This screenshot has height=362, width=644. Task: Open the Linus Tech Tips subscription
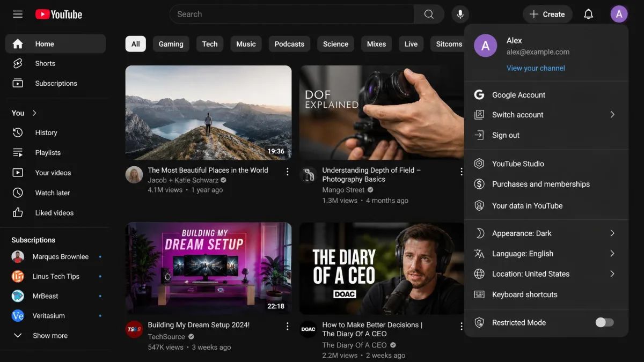click(55, 277)
